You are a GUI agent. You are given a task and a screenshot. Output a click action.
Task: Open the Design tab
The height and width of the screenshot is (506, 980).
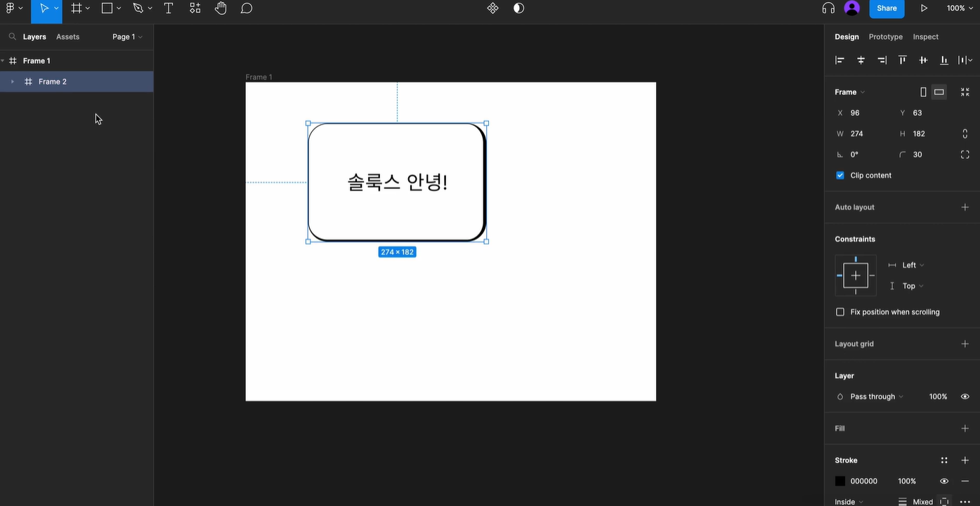(847, 37)
